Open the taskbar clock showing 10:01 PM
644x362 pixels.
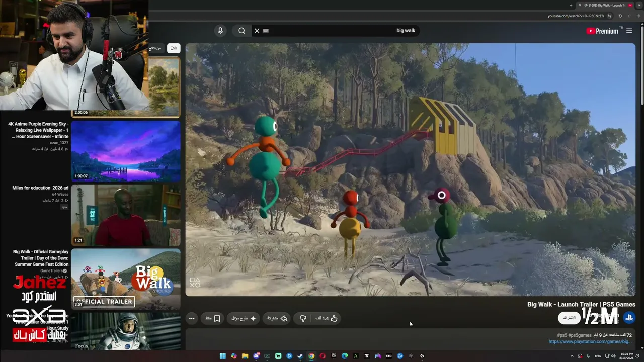[627, 356]
